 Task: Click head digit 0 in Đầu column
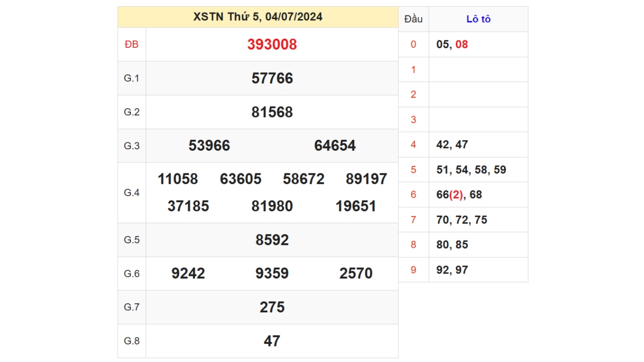pos(414,44)
